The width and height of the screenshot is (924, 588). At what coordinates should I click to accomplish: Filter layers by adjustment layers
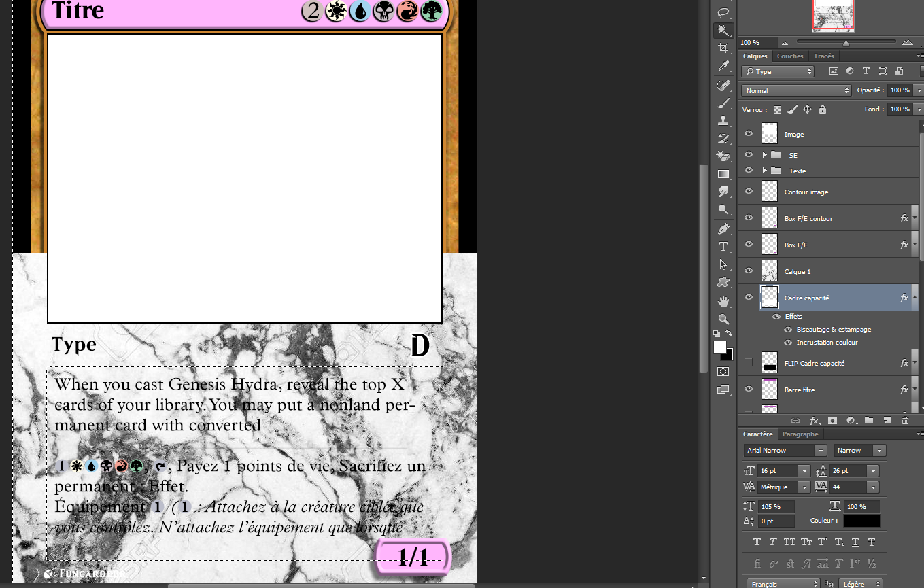(850, 71)
